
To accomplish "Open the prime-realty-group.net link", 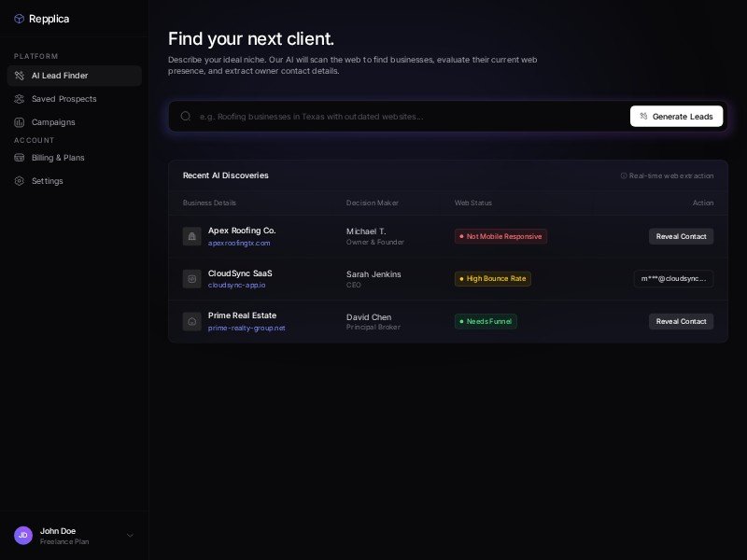I will click(247, 328).
